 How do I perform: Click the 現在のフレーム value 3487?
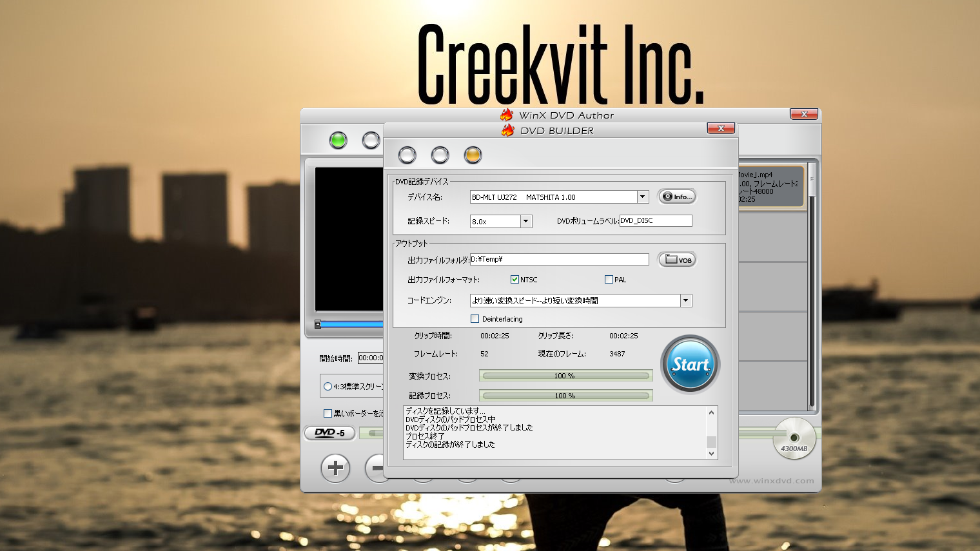pos(617,354)
